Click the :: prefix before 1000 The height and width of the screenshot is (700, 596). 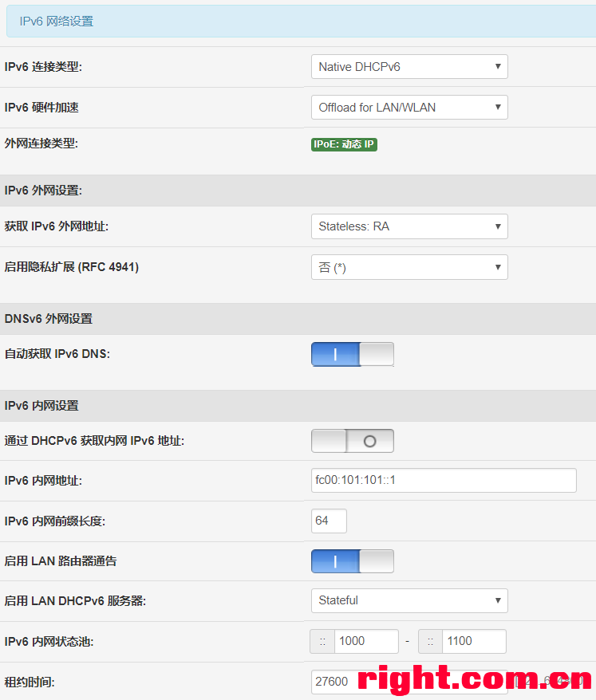[322, 642]
